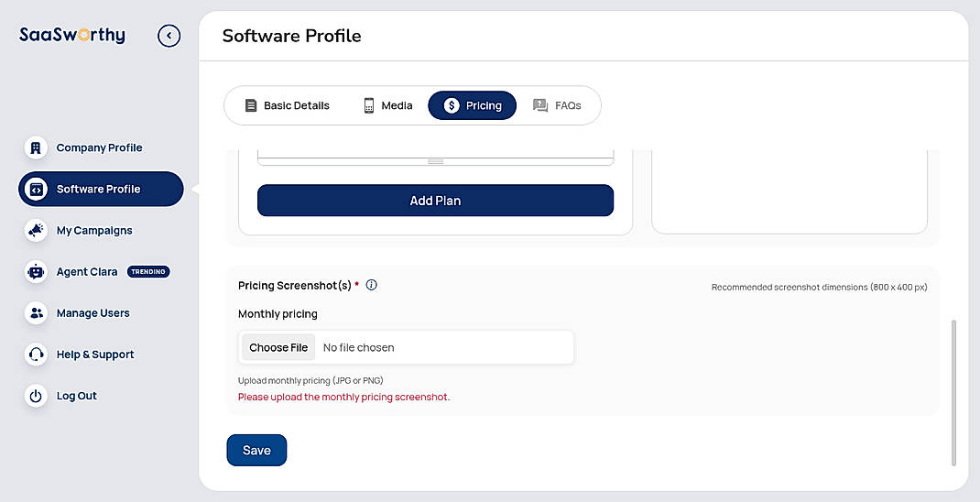
Task: Click the Pricing dollar icon
Action: [x=452, y=105]
